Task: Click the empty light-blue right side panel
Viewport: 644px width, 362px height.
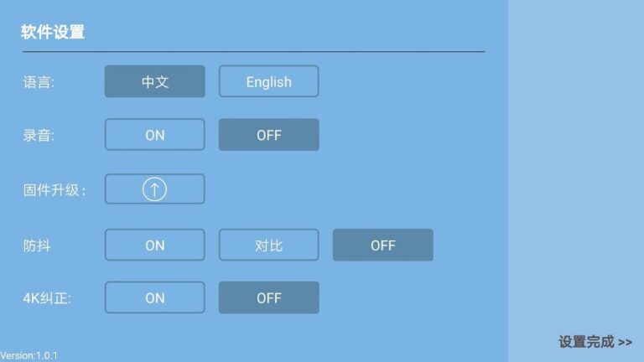Action: tap(576, 168)
